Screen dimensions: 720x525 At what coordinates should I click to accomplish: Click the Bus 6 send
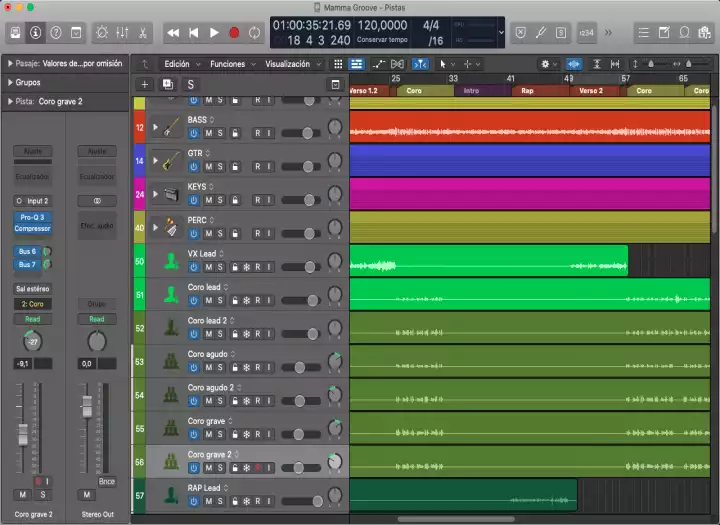coord(27,252)
